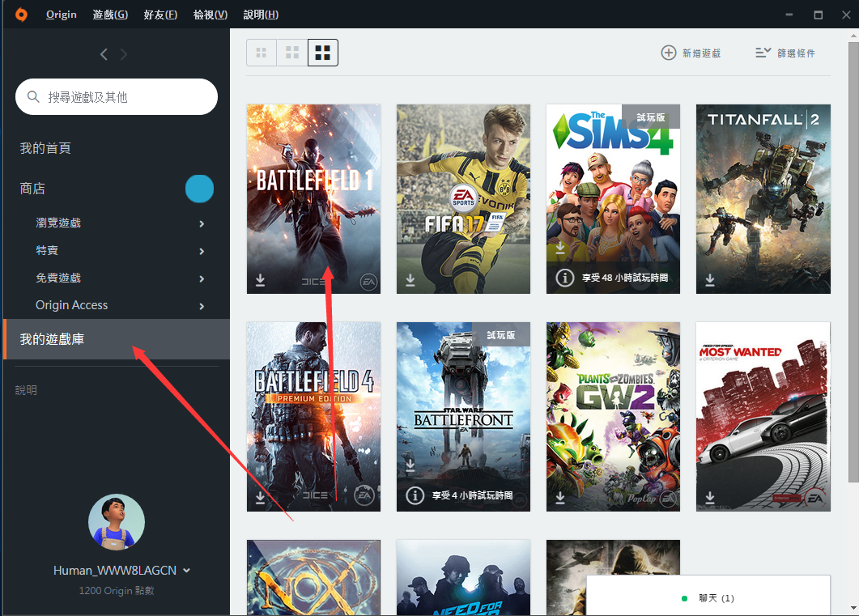This screenshot has width=859, height=616.
Task: Download Battlefield 1 via its arrow icon
Action: click(x=260, y=280)
